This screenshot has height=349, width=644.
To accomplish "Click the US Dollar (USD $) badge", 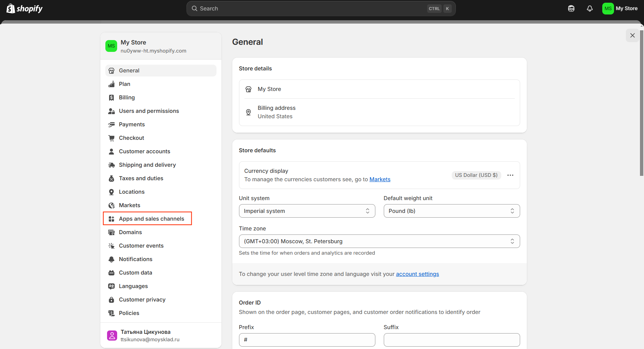I will (476, 175).
